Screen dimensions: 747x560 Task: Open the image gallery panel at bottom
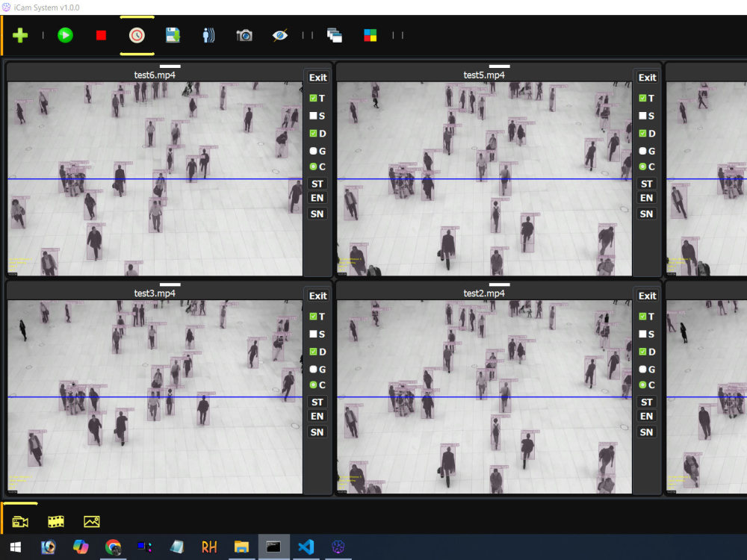91,521
